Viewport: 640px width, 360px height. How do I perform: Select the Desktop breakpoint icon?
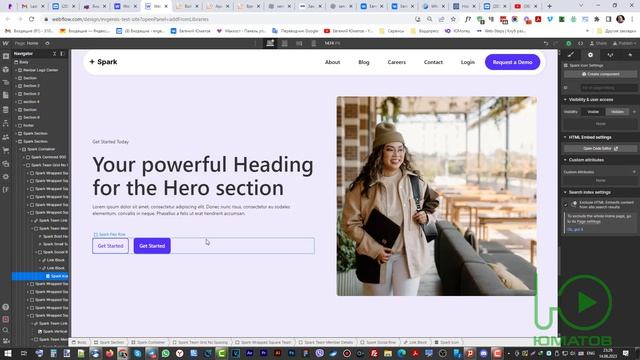click(x=270, y=43)
